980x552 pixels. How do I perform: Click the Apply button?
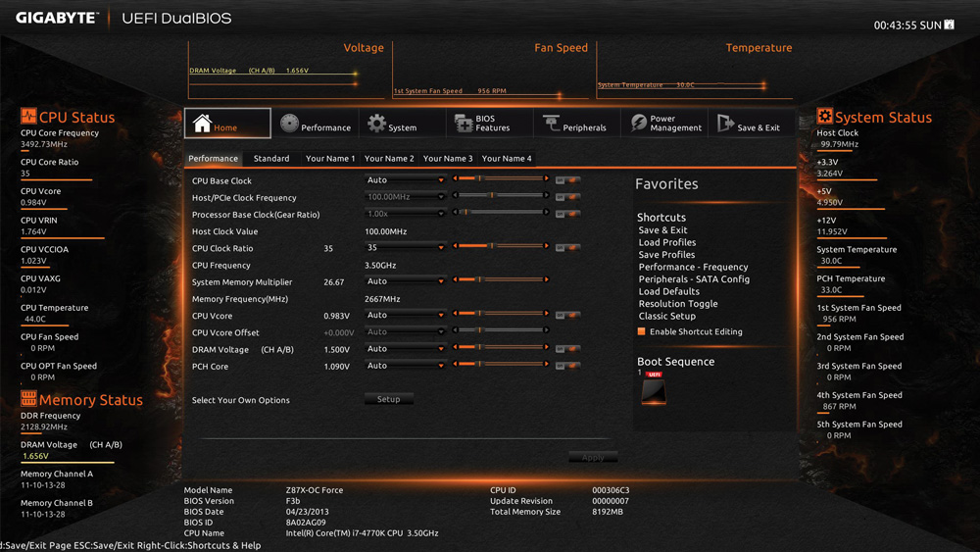(x=593, y=458)
